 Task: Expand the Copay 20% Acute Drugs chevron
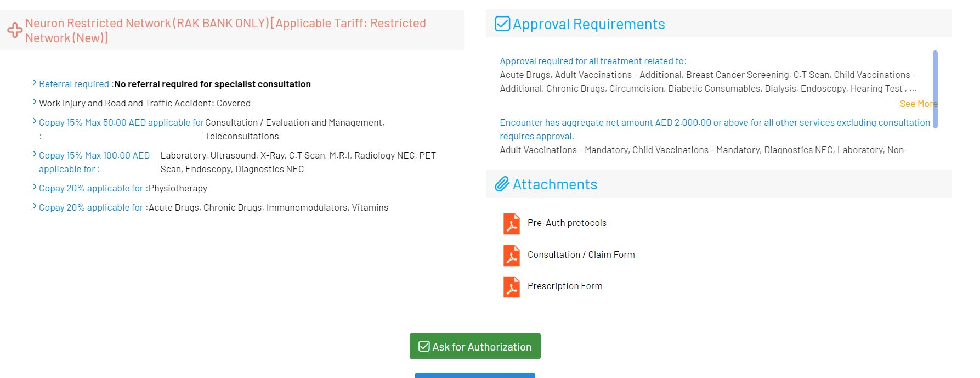(x=35, y=206)
